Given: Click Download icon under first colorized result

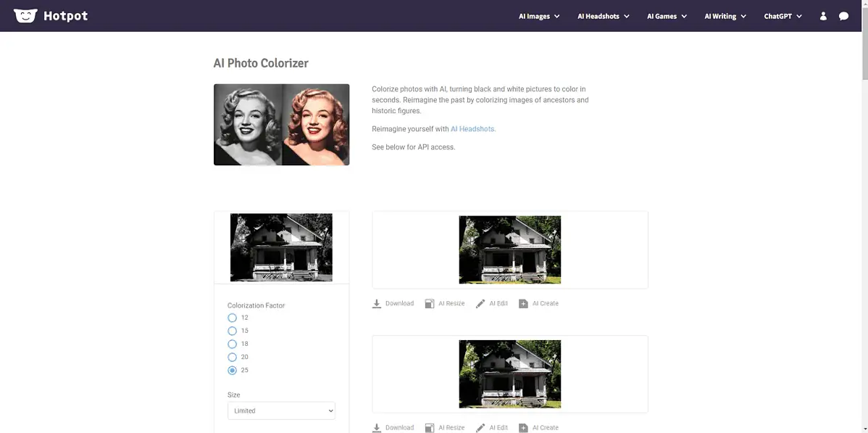Looking at the screenshot, I should point(377,304).
